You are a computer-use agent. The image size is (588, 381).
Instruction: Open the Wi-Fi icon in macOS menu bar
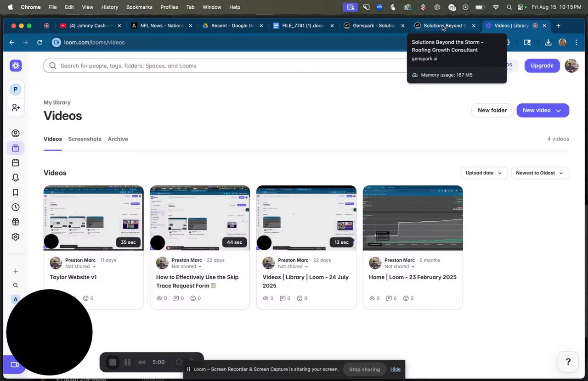pos(496,7)
